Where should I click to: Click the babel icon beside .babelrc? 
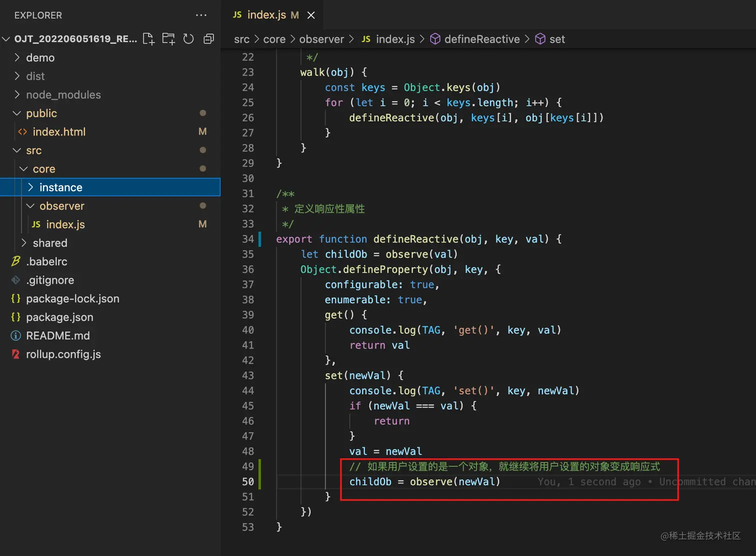click(16, 261)
